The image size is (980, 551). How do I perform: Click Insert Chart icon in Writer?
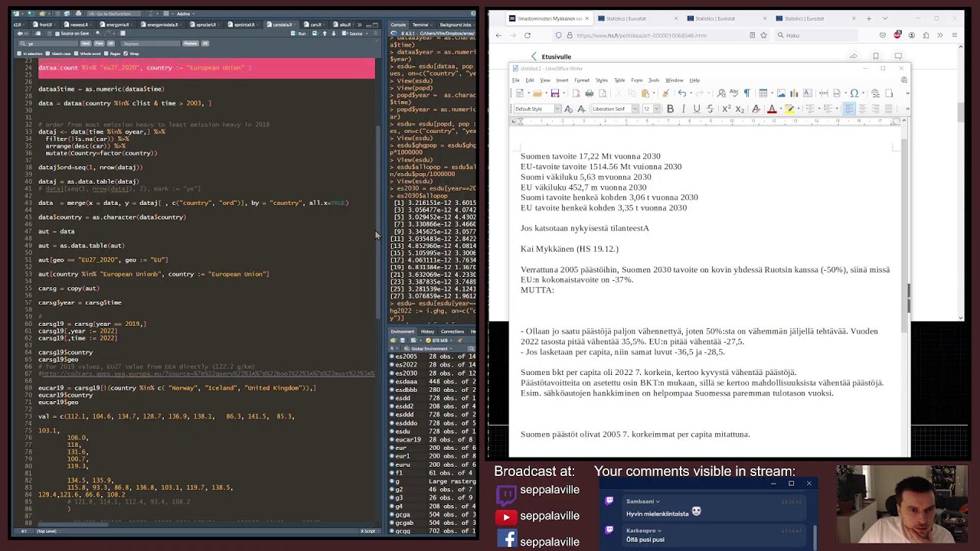[x=794, y=93]
